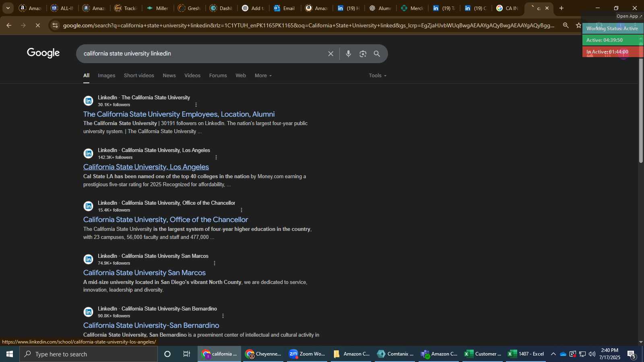
Task: Open California State University-San Bernardino link
Action: tap(151, 325)
